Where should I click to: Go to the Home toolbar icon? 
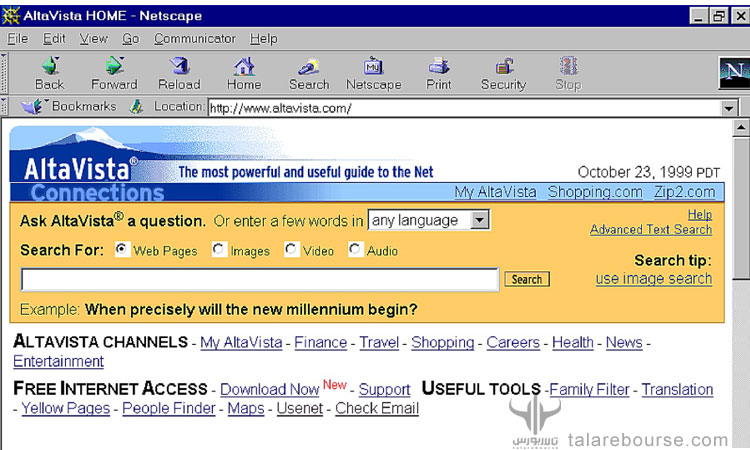coord(244,66)
